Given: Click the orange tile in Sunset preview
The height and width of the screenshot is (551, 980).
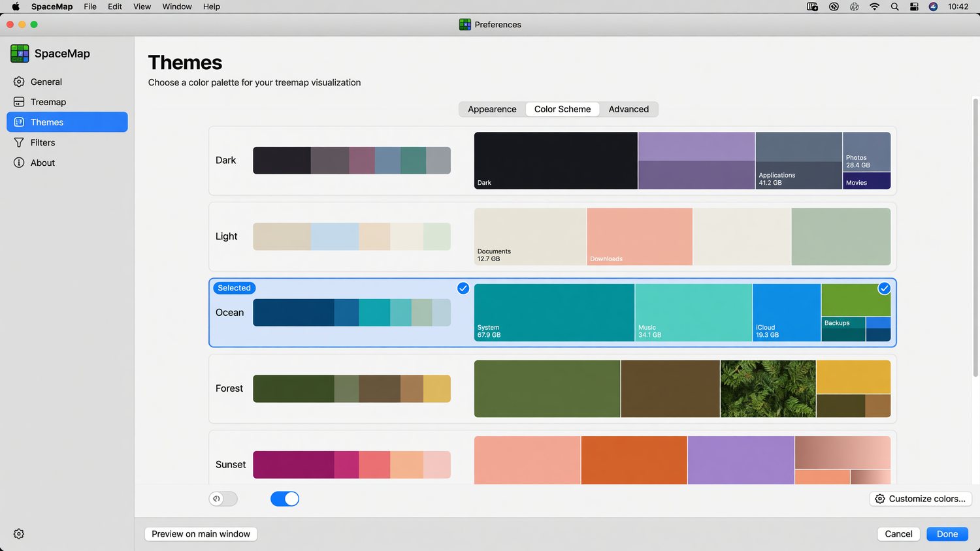Looking at the screenshot, I should click(x=634, y=460).
